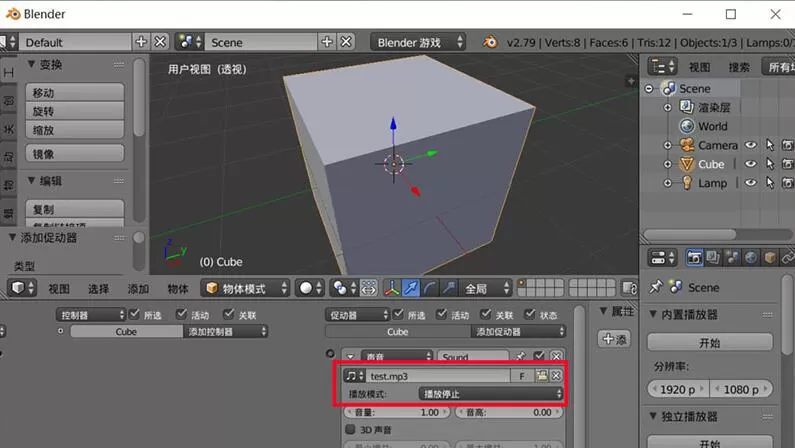The width and height of the screenshot is (795, 448).
Task: Expand the Camera item in outliner
Action: [x=667, y=145]
